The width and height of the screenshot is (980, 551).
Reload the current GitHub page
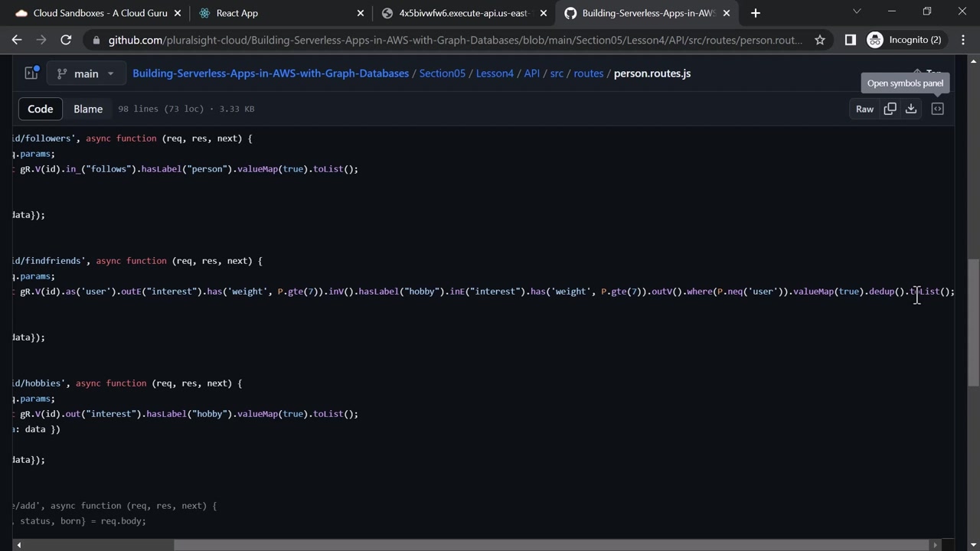click(66, 40)
